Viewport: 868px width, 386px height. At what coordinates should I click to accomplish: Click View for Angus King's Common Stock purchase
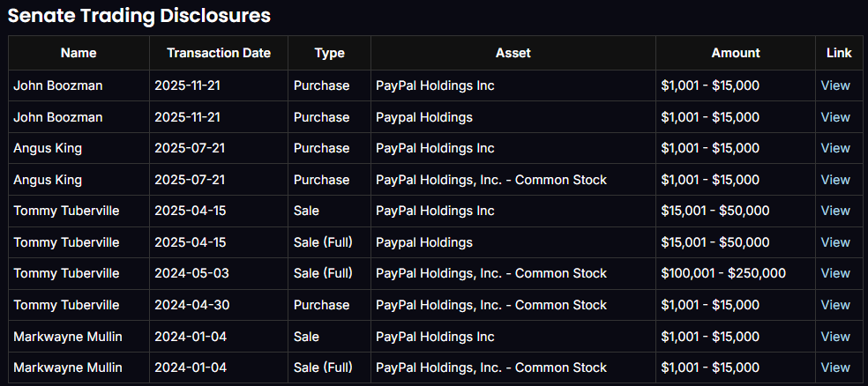pos(834,180)
